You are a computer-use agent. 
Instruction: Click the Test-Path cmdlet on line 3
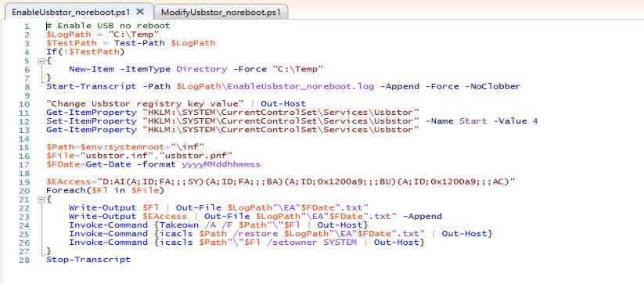pos(139,43)
